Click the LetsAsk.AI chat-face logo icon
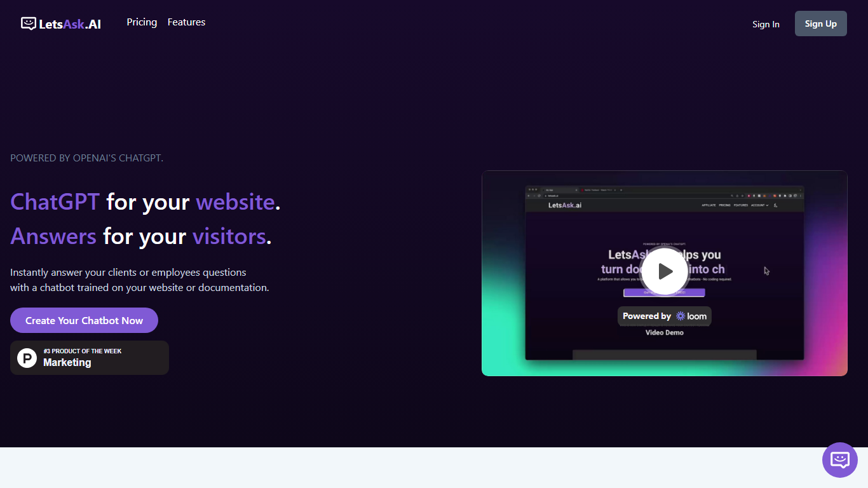 [x=28, y=24]
